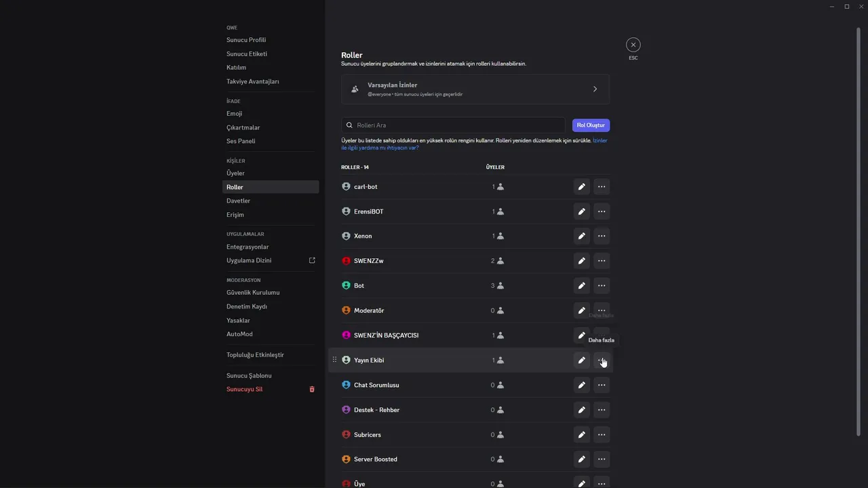Image resolution: width=868 pixels, height=488 pixels.
Task: Open Takviye Avantajları section
Action: pos(271,81)
